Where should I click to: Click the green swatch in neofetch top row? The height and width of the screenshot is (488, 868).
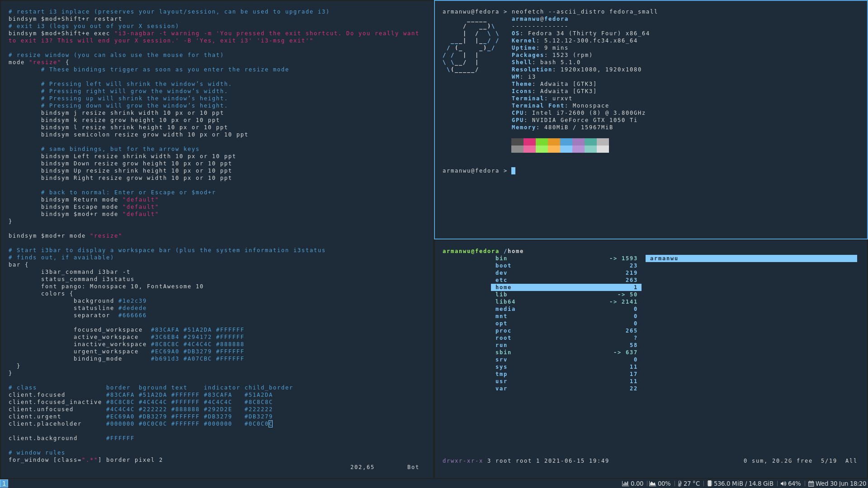pos(542,142)
